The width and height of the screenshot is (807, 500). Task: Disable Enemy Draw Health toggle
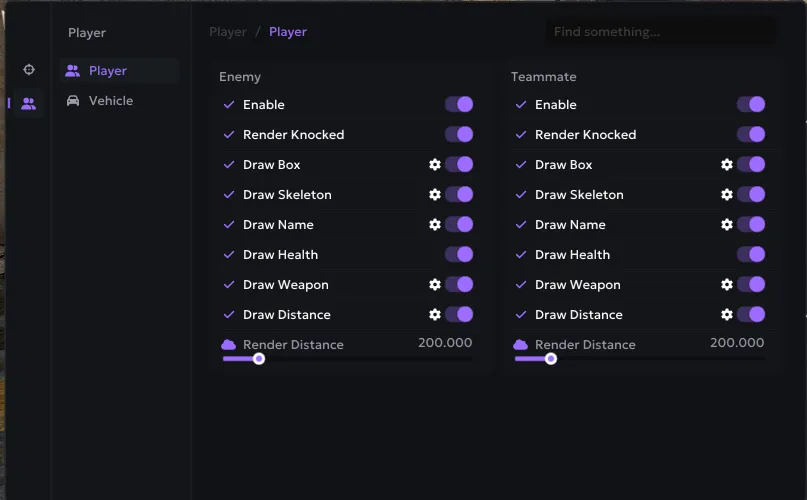coord(459,254)
